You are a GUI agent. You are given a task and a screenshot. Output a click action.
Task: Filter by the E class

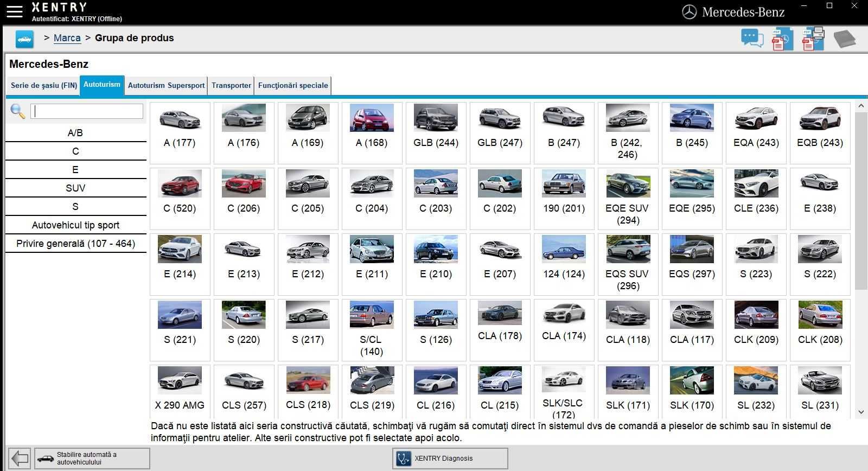coord(75,170)
